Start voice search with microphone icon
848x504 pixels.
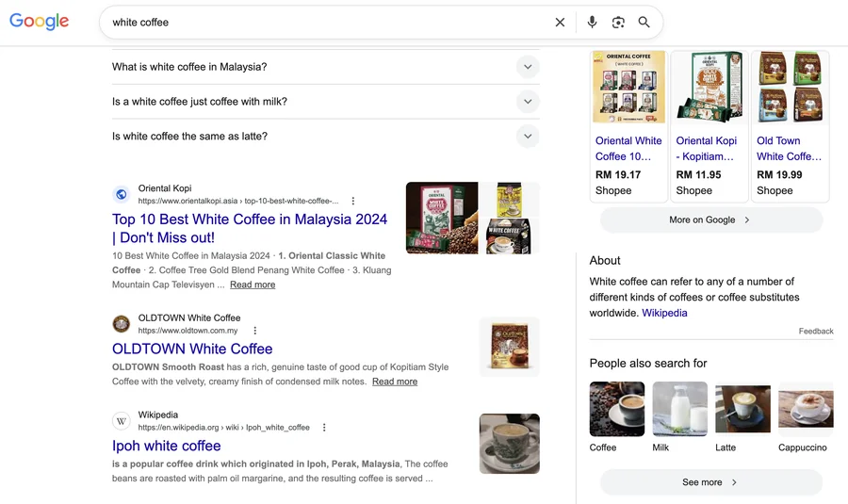click(x=593, y=23)
